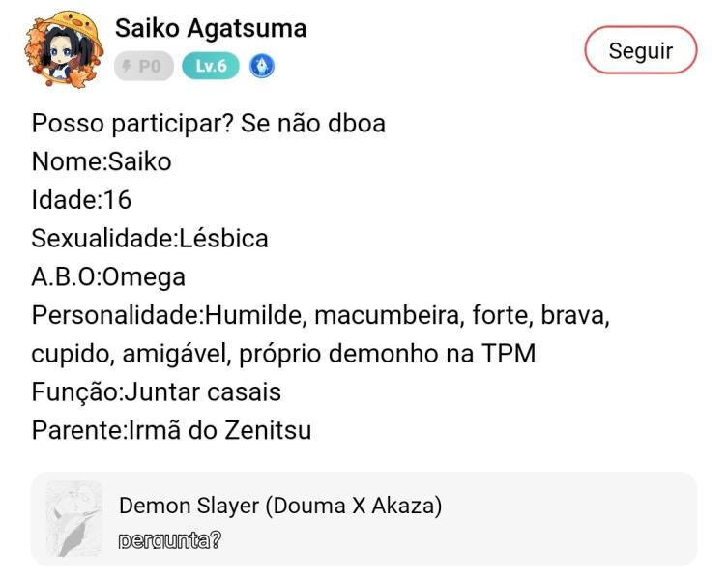Click the blue water-drop badge icon
Viewport: 728px width, 580px height.
[x=262, y=66]
